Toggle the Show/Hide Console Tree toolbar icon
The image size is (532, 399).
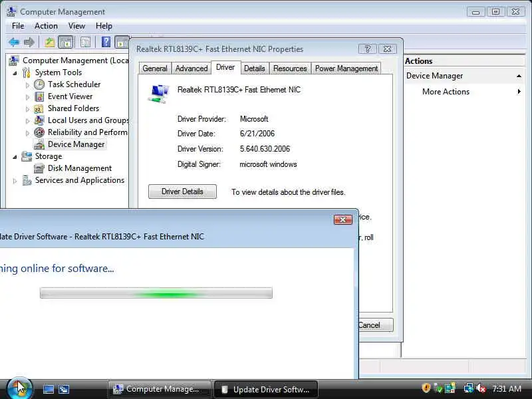(x=66, y=43)
